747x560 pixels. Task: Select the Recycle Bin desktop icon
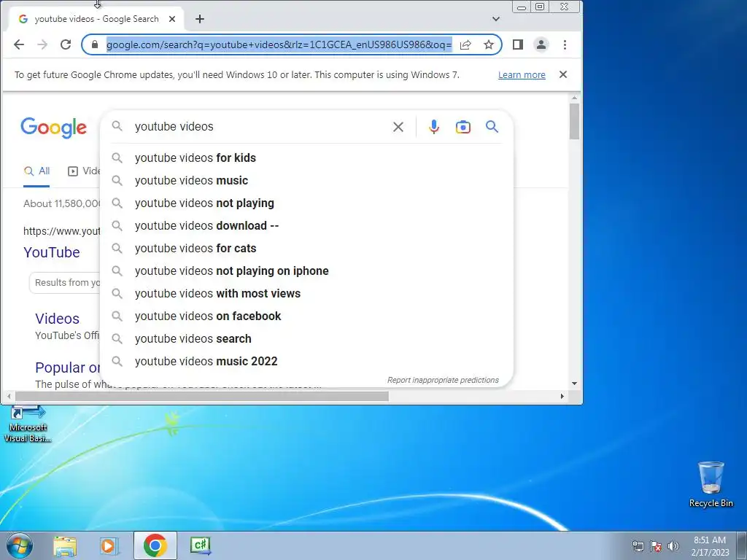coord(711,484)
